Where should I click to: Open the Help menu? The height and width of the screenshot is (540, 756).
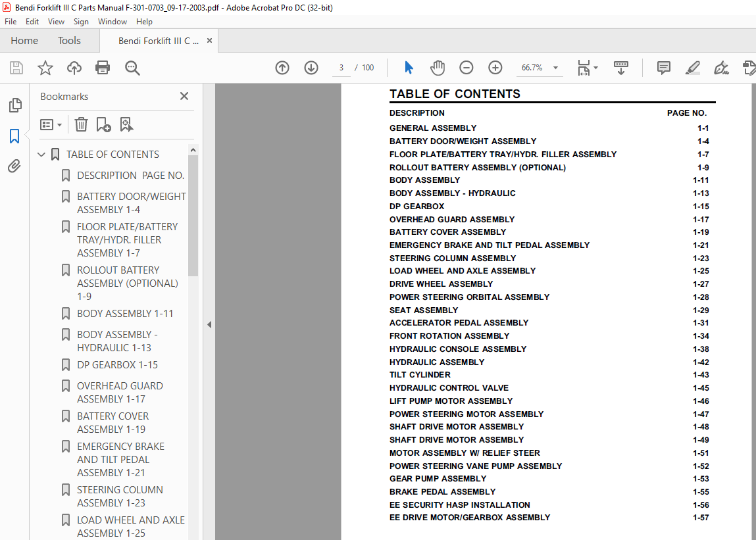click(144, 22)
